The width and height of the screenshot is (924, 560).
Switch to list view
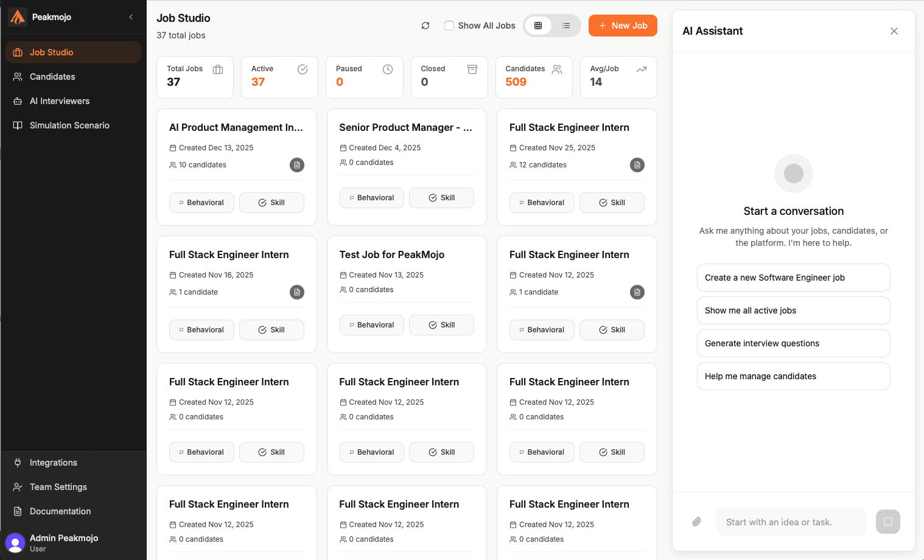pos(566,26)
